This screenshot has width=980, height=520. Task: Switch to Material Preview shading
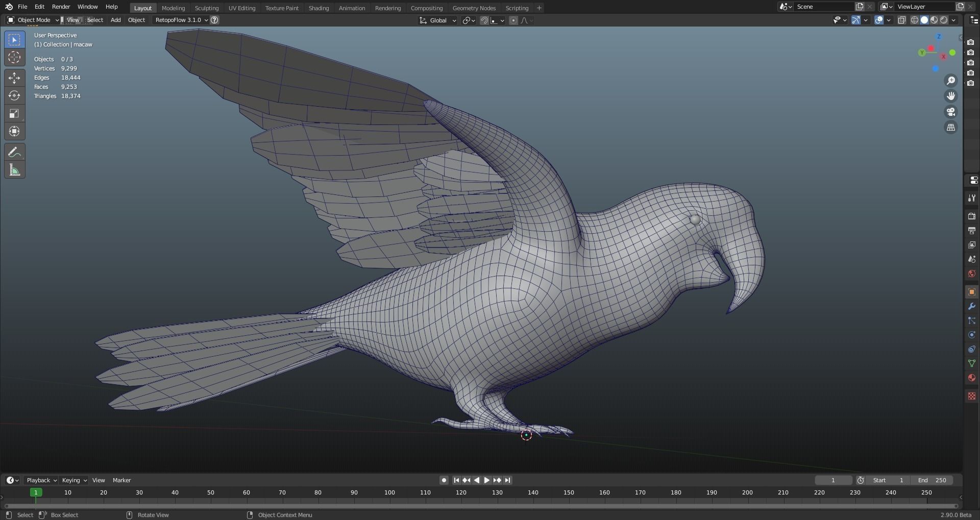coord(934,20)
